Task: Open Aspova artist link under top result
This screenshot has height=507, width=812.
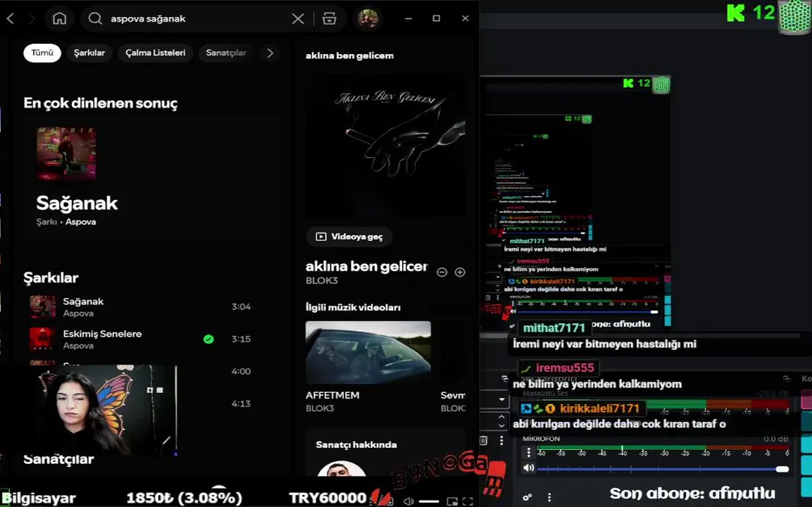Action: [x=80, y=222]
